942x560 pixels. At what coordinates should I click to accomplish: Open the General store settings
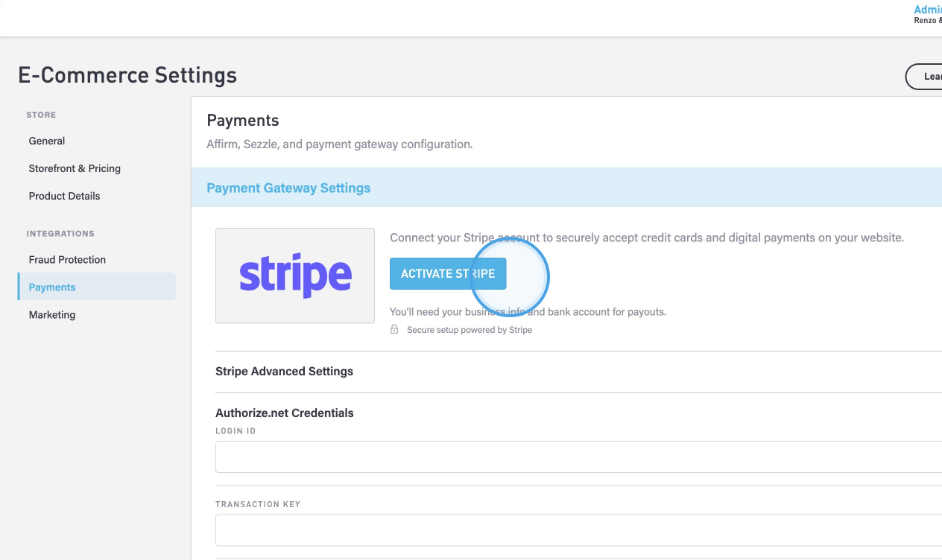(x=47, y=141)
